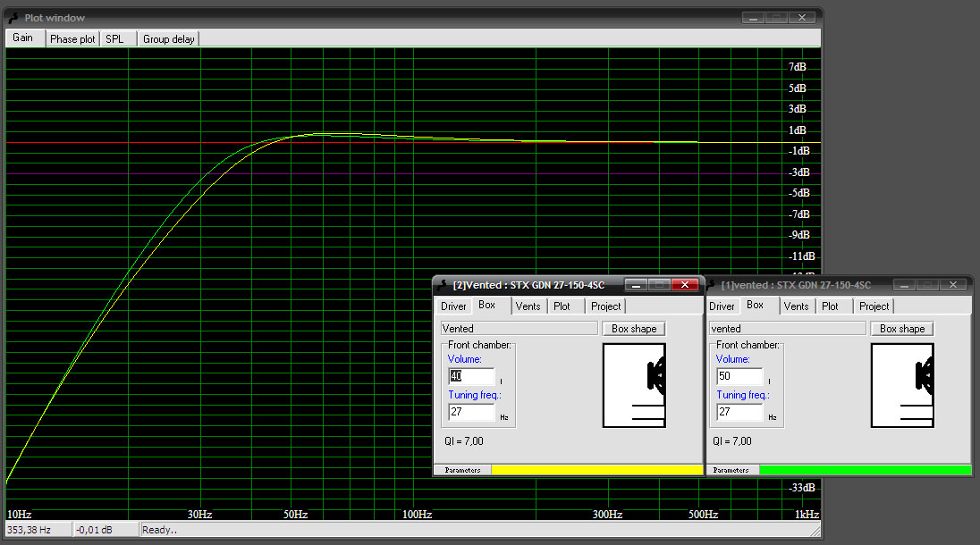Minimize the [1]vented project window
This screenshot has width=980, height=545.
(903, 285)
